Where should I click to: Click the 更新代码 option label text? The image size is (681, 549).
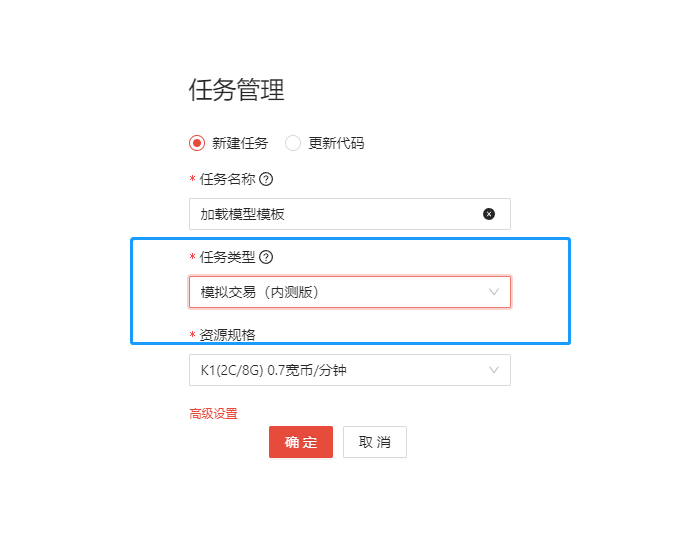click(x=336, y=143)
